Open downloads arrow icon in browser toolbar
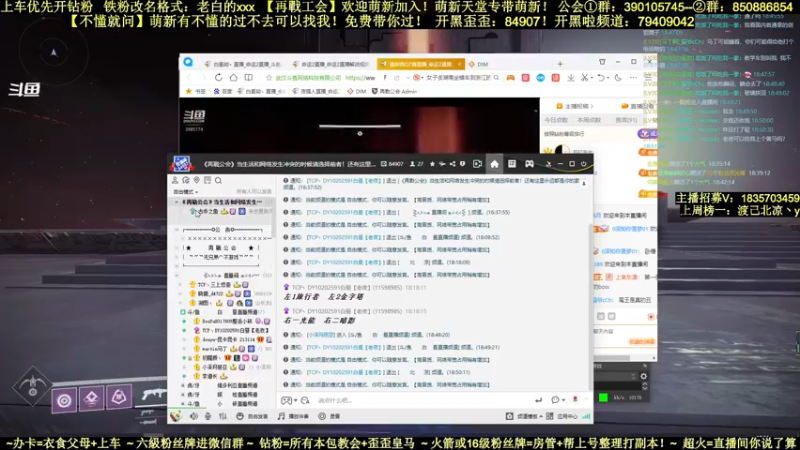The image size is (800, 450). click(571, 78)
